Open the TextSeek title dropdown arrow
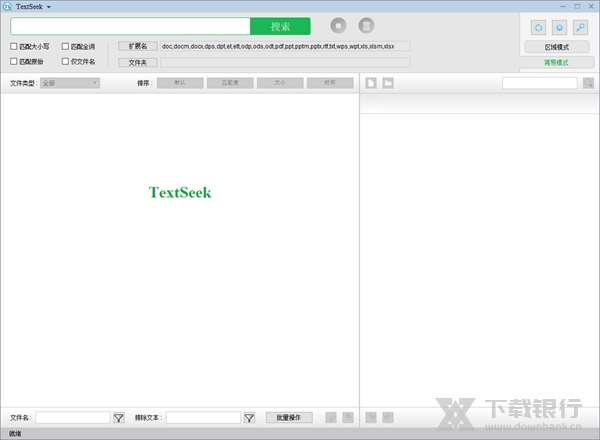 (x=49, y=7)
